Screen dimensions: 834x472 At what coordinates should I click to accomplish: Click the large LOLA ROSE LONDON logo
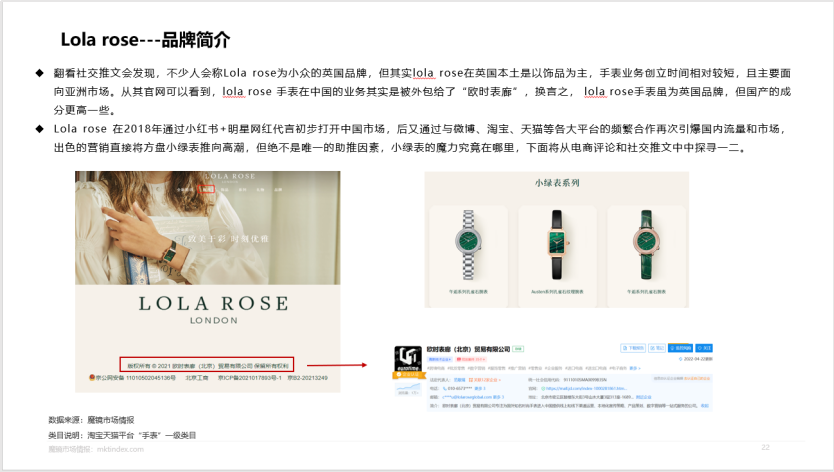coord(213,310)
